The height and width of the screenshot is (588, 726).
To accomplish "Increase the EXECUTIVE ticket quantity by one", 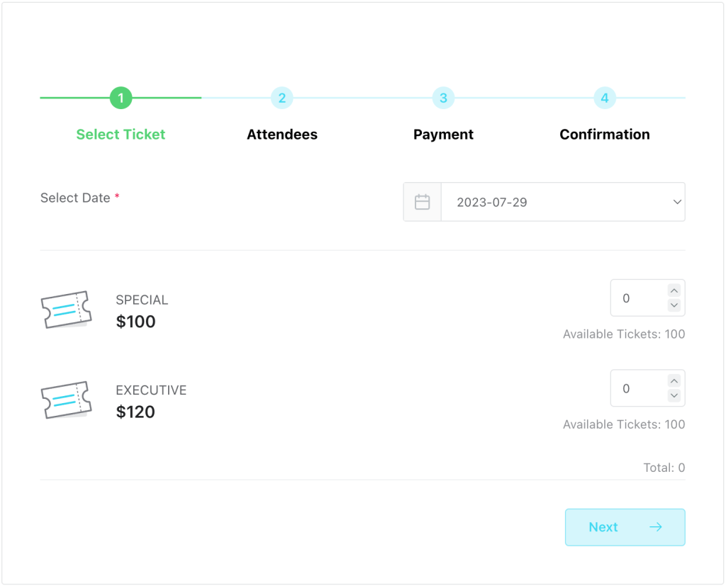I will click(674, 380).
